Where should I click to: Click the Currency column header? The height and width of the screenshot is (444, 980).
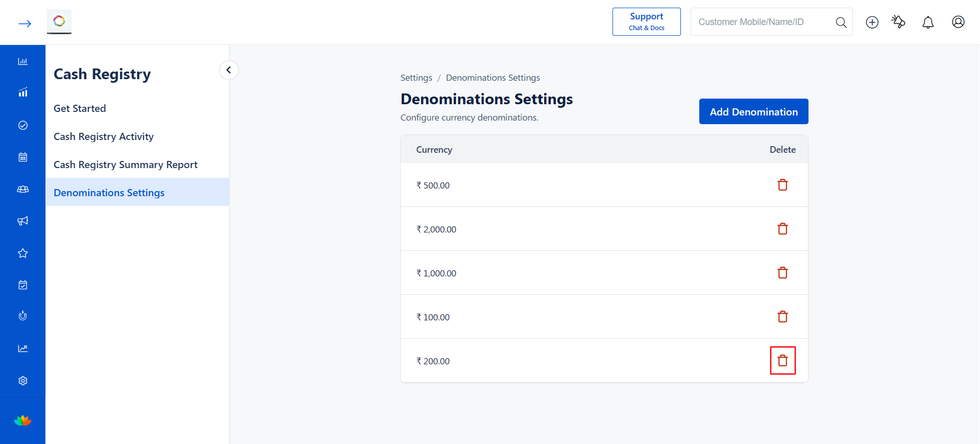[434, 150]
